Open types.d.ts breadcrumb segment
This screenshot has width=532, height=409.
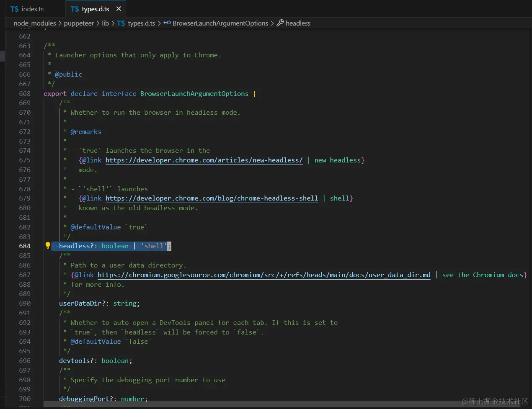pos(141,23)
